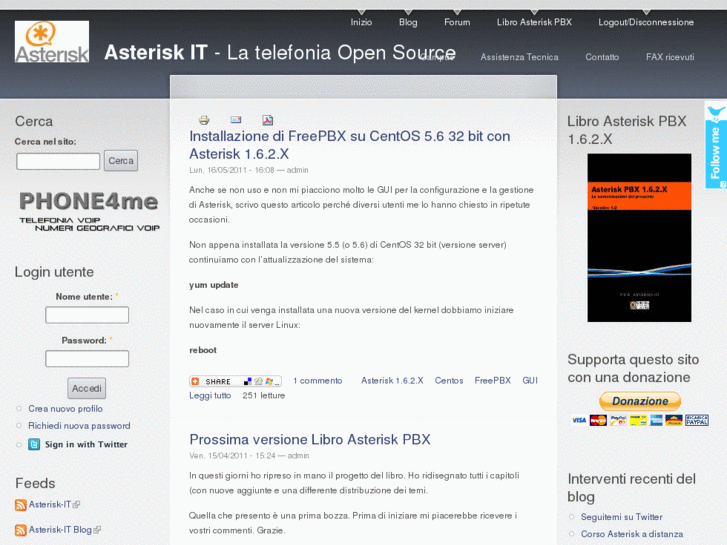Click the Centos tag link
The height and width of the screenshot is (545, 727).
[x=449, y=381]
